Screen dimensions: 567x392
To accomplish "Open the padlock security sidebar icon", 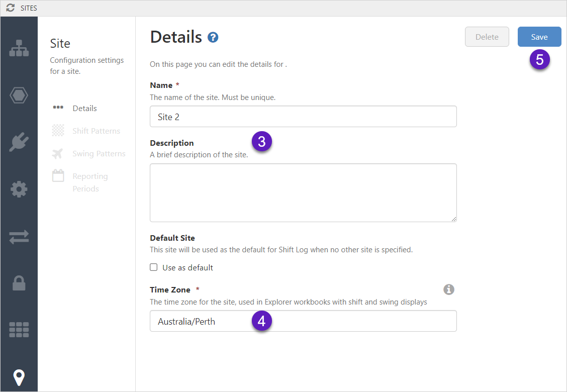I will pos(19,284).
